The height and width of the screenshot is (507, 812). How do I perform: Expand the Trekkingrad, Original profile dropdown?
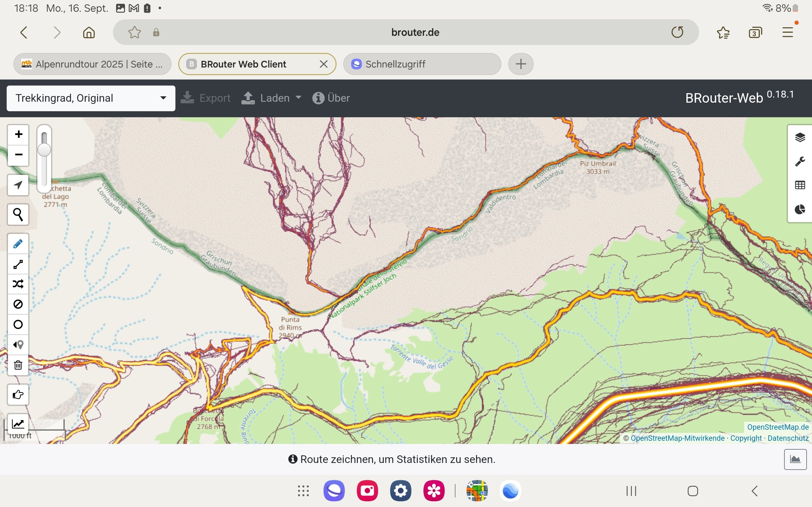click(91, 98)
